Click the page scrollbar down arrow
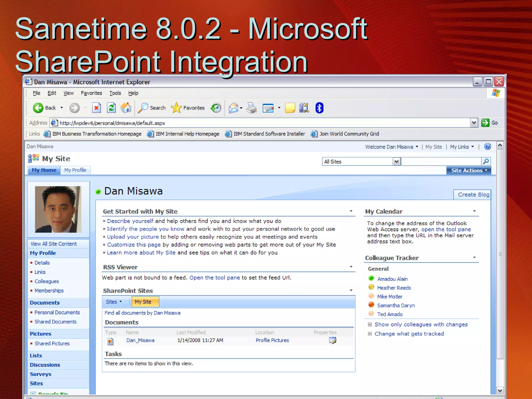 500,390
